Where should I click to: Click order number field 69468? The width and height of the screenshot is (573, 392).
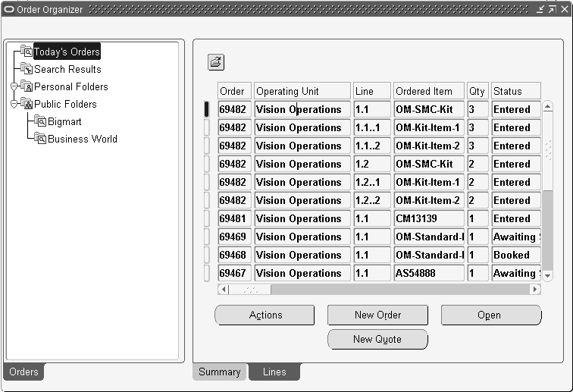(234, 255)
